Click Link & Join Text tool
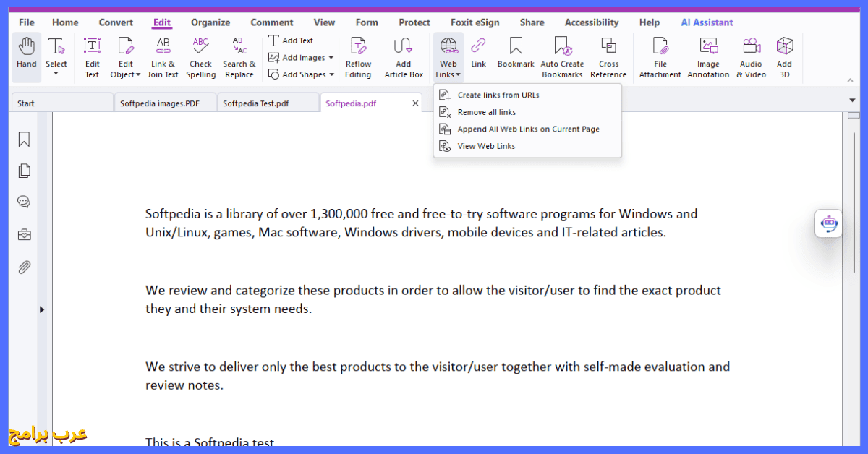Screen dimensions: 868x454 click(x=163, y=56)
